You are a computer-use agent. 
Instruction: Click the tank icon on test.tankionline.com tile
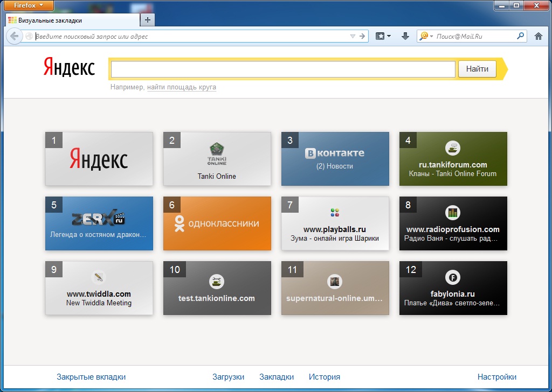coord(217,281)
